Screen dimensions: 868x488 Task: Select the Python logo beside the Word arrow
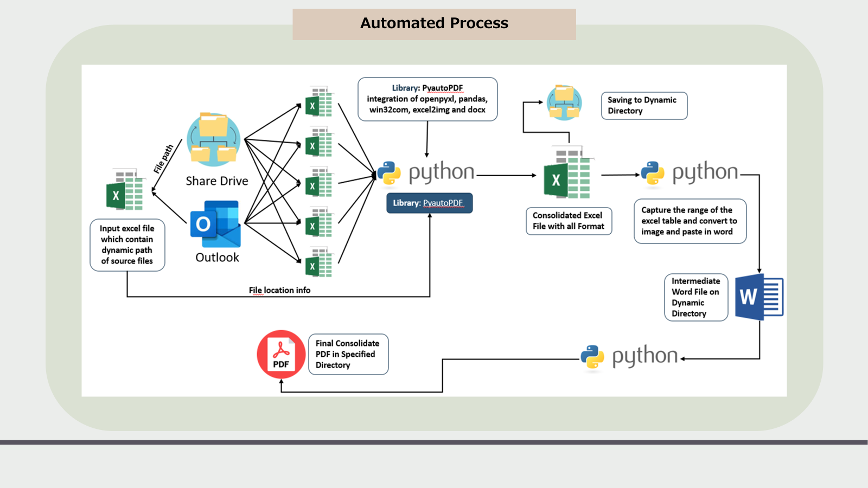click(x=653, y=174)
